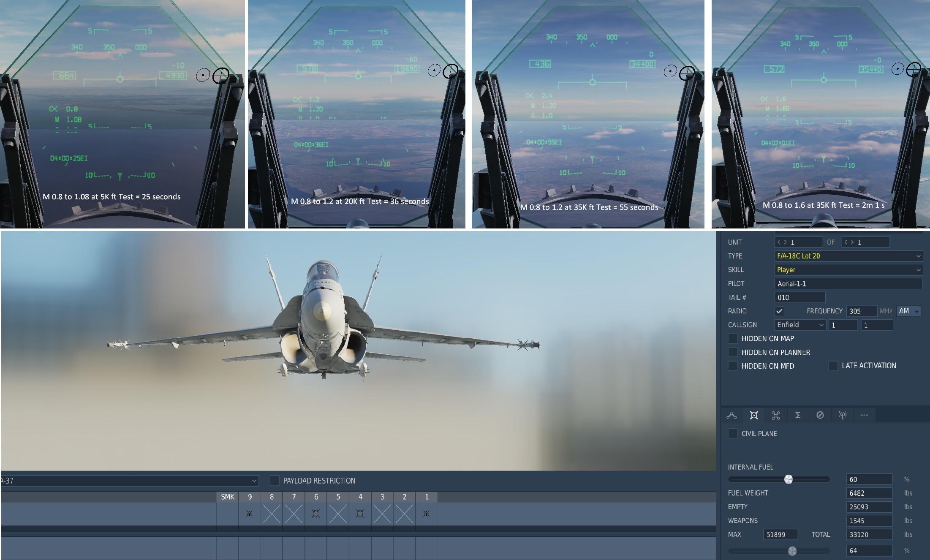Click the MAX weight value 51899

coord(780,535)
